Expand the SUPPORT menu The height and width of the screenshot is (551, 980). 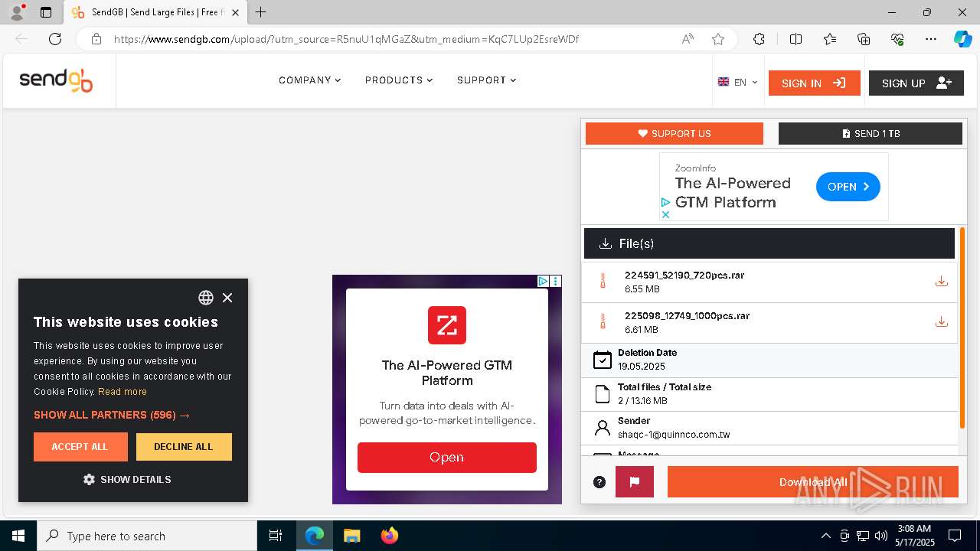[486, 80]
